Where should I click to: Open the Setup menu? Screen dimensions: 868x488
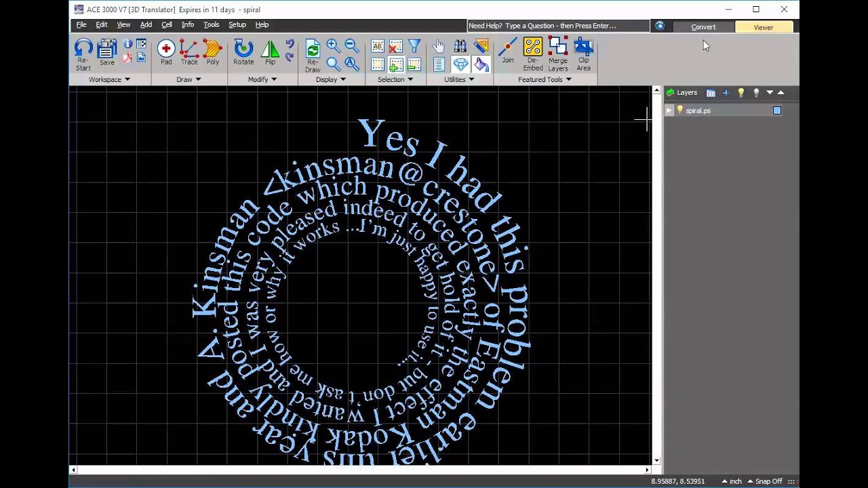coord(237,24)
